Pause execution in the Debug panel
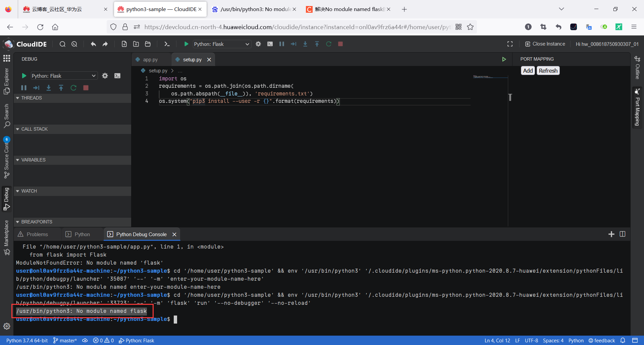 (24, 88)
